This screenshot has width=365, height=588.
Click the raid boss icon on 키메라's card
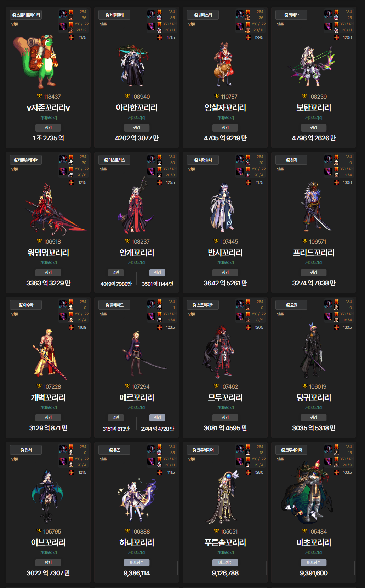point(328,14)
